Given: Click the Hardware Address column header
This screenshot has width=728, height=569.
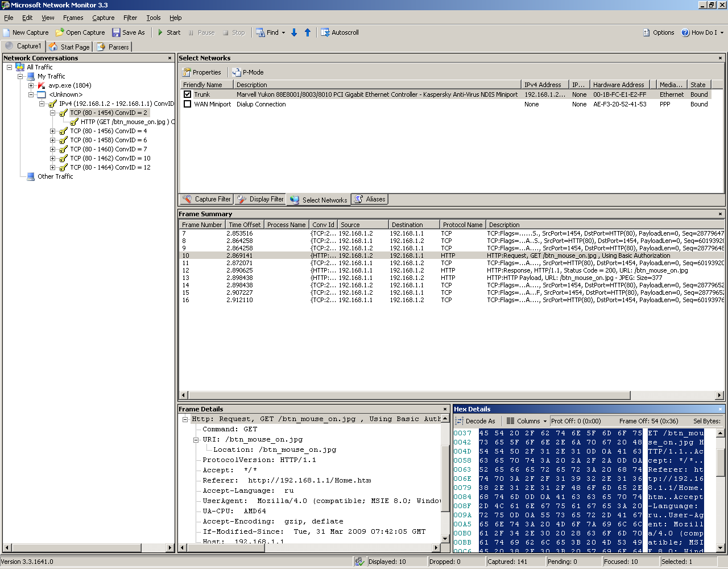Looking at the screenshot, I should click(x=619, y=85).
